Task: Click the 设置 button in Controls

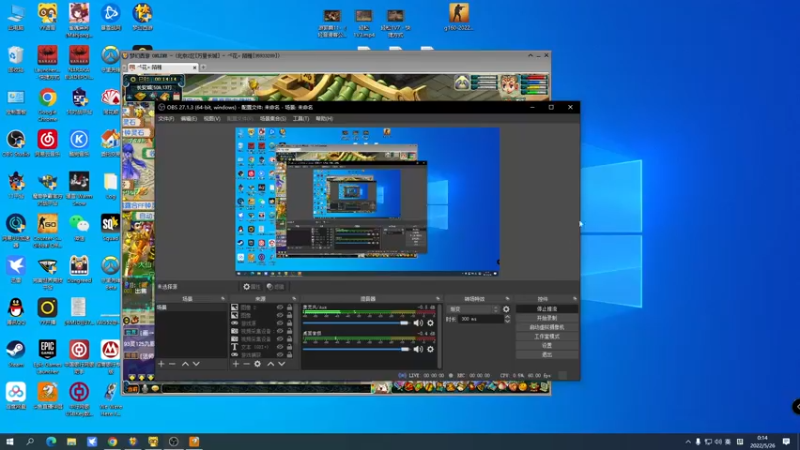Action: pyautogui.click(x=547, y=345)
